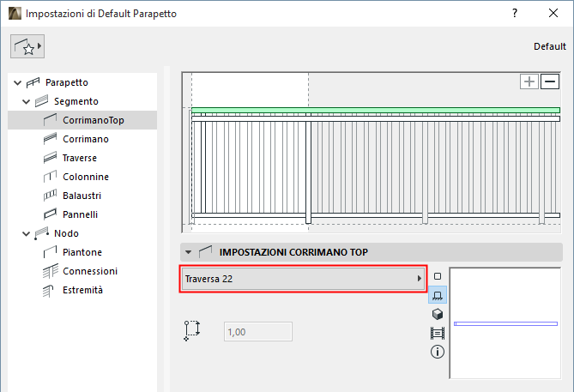Collapse the Parapetto tree node
The image size is (574, 392).
17,82
